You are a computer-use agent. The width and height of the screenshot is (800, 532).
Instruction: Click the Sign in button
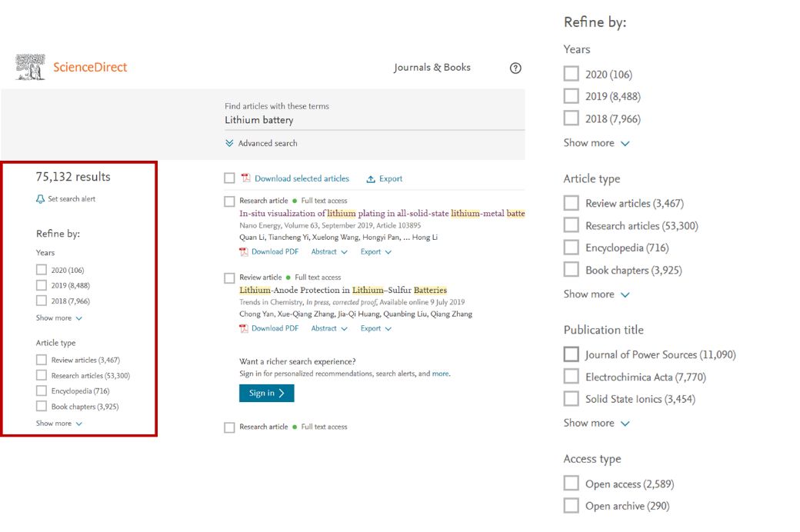coord(266,393)
